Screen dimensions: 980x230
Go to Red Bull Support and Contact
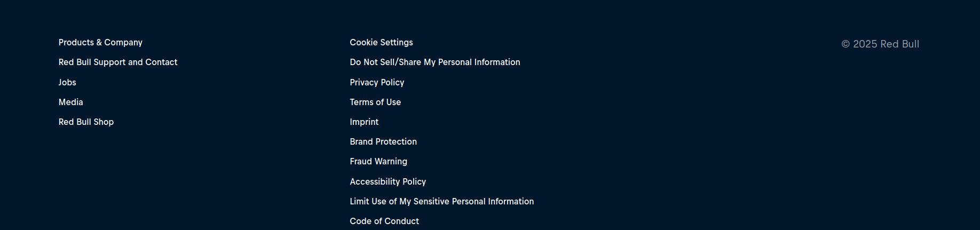118,62
